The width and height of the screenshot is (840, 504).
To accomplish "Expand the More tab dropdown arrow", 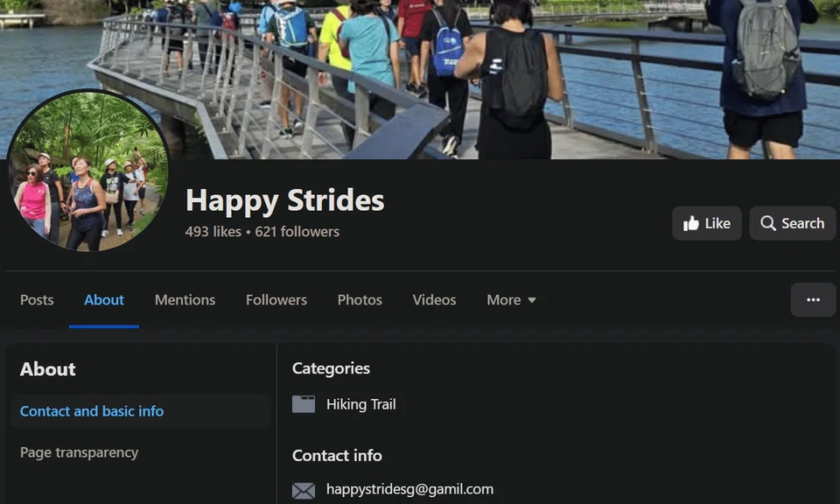I will pyautogui.click(x=531, y=300).
